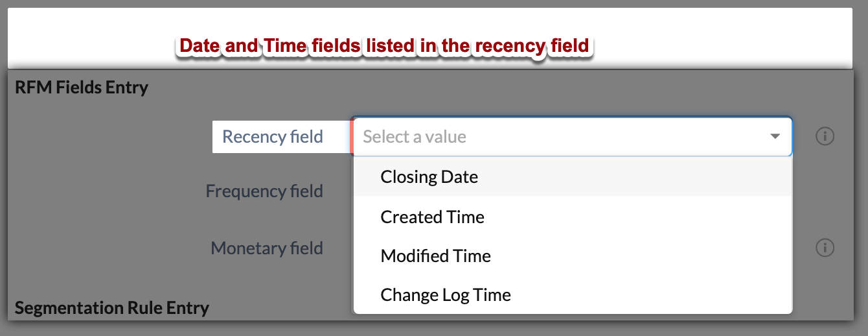
Task: Pick the Modified Time option
Action: (435, 256)
